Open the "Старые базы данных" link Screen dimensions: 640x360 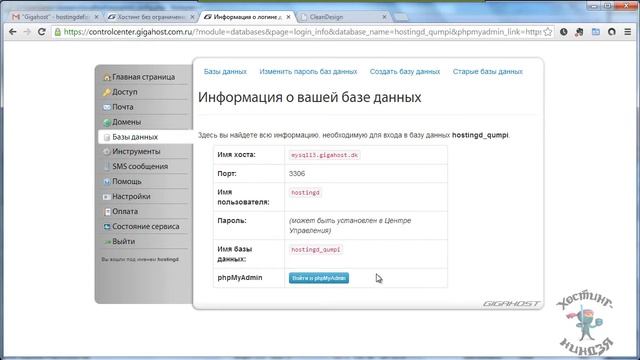[x=487, y=71]
